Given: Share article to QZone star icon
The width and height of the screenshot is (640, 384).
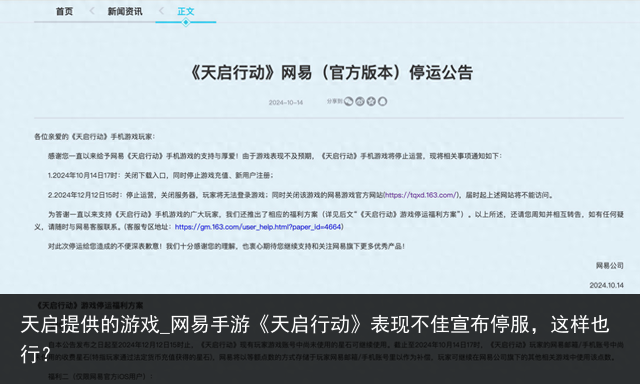Looking at the screenshot, I should coord(371,102).
